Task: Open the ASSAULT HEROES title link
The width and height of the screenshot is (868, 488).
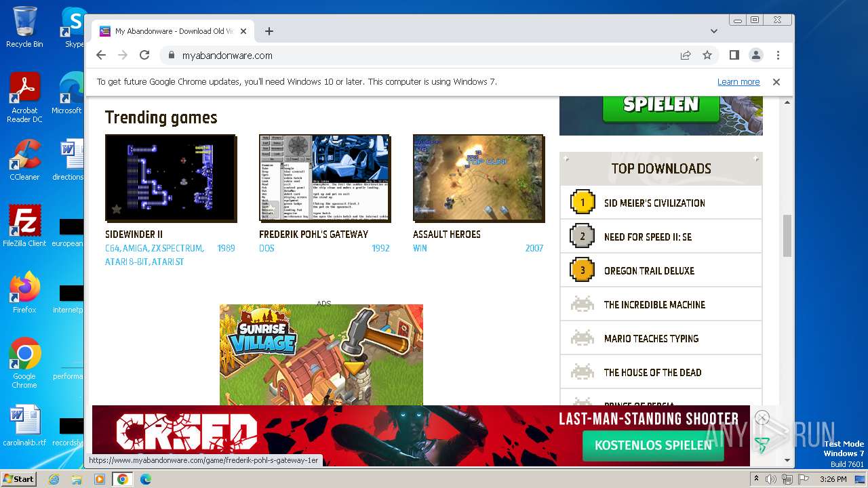Action: click(446, 235)
